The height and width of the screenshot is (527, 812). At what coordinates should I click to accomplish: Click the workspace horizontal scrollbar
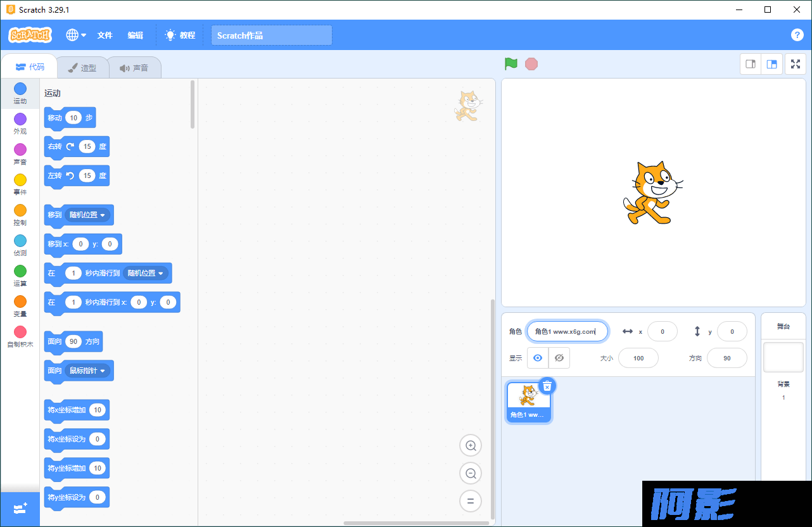pos(416,523)
